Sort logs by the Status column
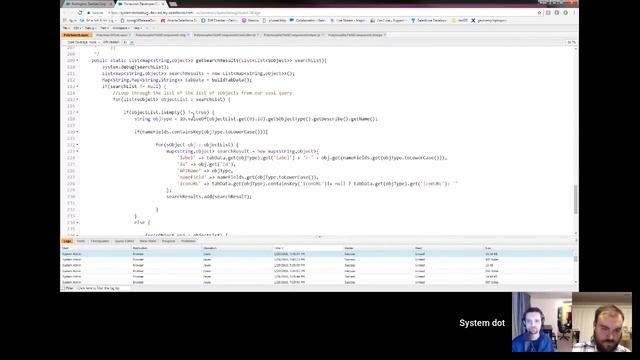 (x=378, y=248)
